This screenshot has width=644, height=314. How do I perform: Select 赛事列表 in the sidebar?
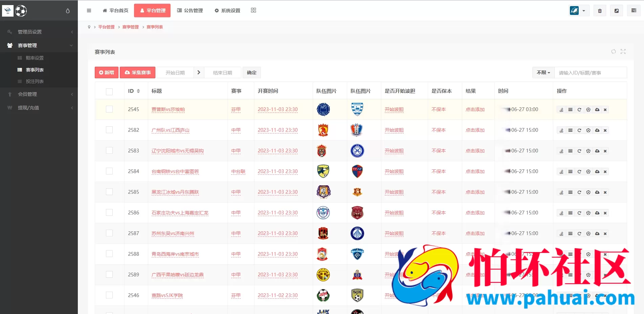[x=35, y=70]
